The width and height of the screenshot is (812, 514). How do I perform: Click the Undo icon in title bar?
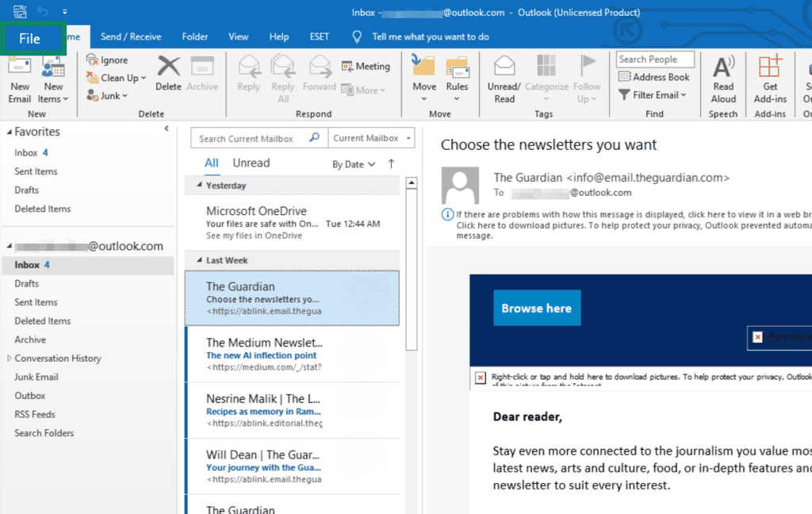[43, 11]
